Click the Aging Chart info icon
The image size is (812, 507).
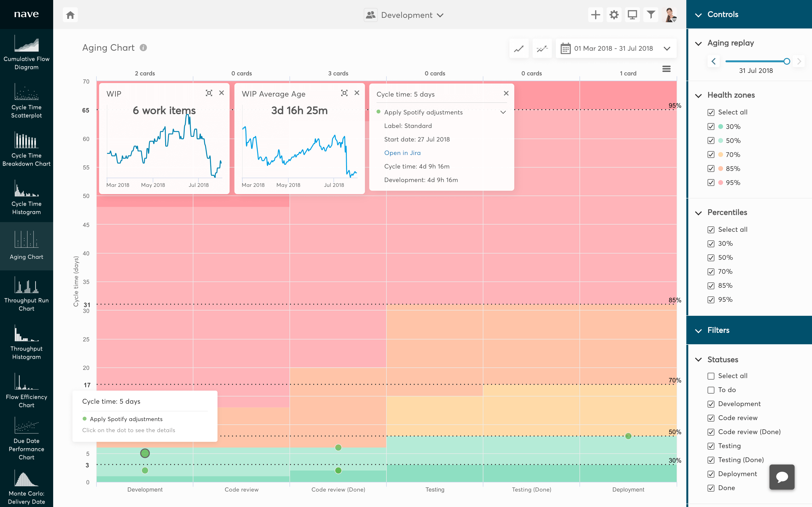(x=143, y=48)
